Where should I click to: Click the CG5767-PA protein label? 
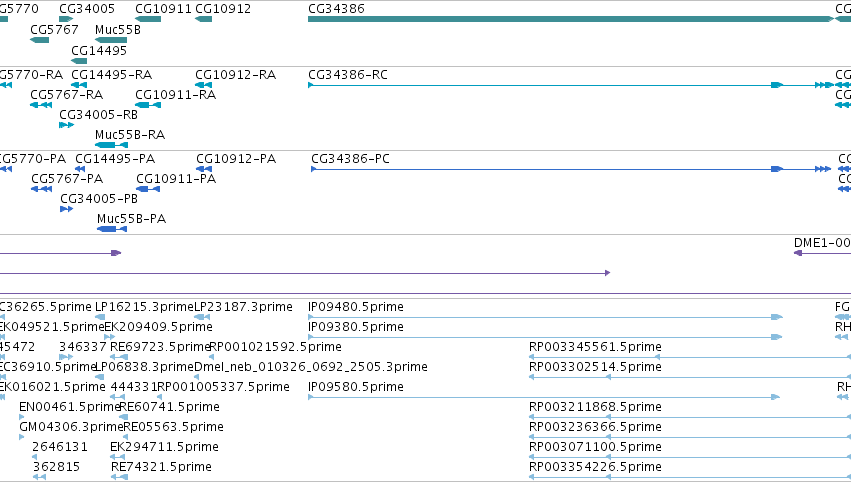[x=67, y=179]
